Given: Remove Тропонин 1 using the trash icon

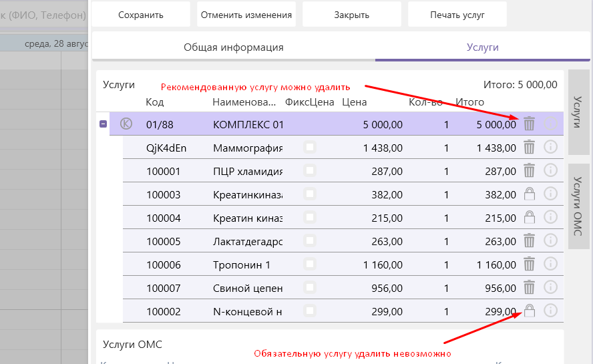Looking at the screenshot, I should pos(529,264).
